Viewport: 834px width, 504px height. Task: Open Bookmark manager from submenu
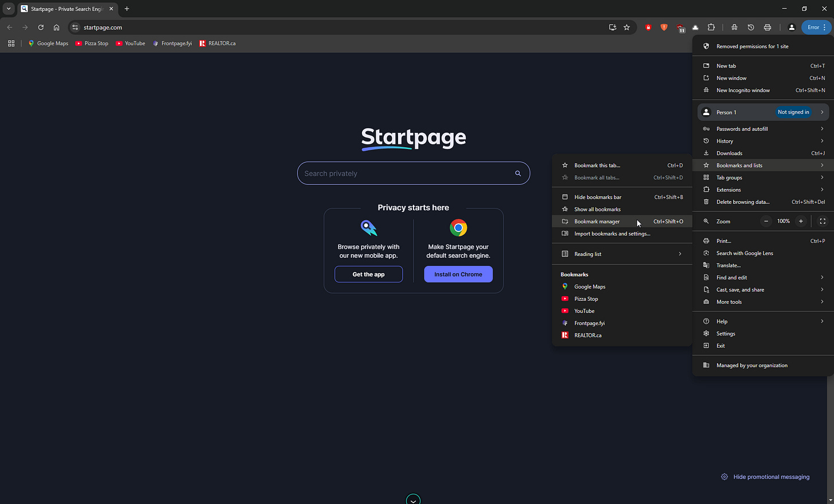pos(622,221)
